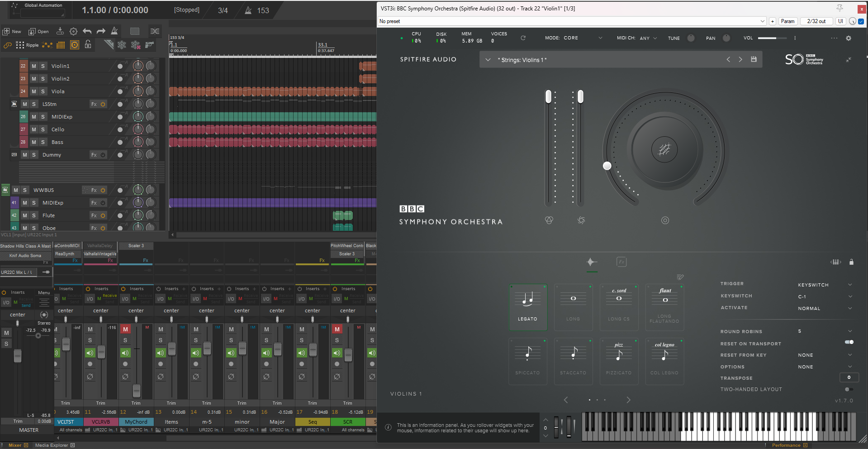Toggle Reset On Transport switch
The width and height of the screenshot is (868, 449).
click(x=849, y=342)
